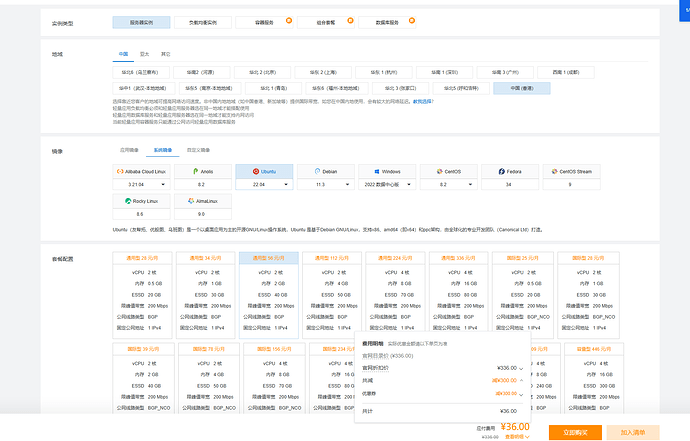This screenshot has height=441, width=690.
Task: Switch to the 亚太 region tab
Action: pos(144,54)
